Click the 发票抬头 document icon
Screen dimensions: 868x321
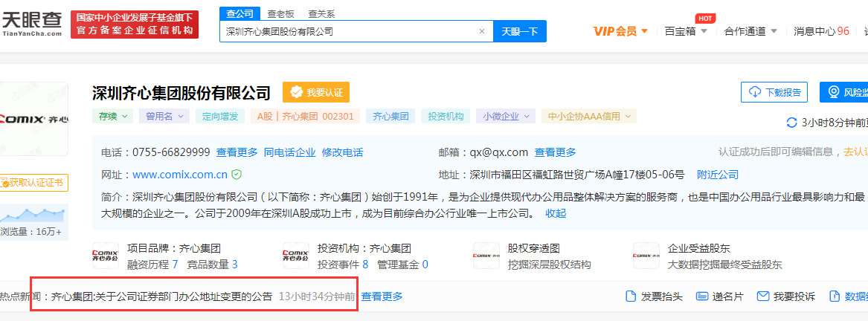[x=630, y=296]
